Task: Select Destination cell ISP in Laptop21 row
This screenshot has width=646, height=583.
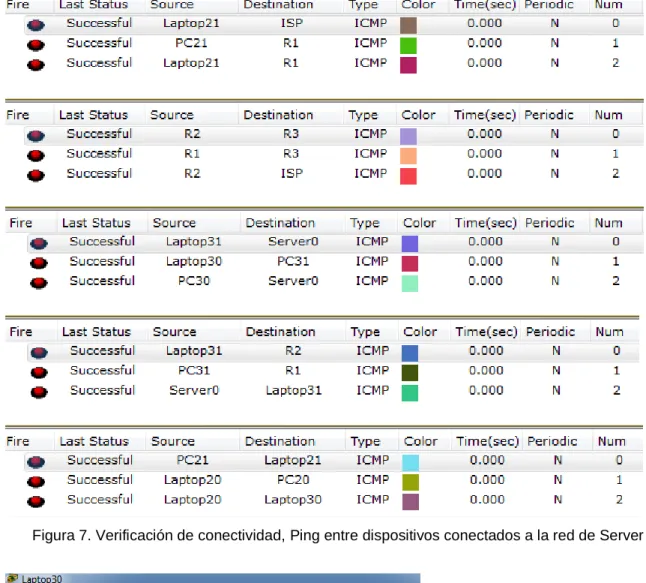Action: click(x=292, y=23)
